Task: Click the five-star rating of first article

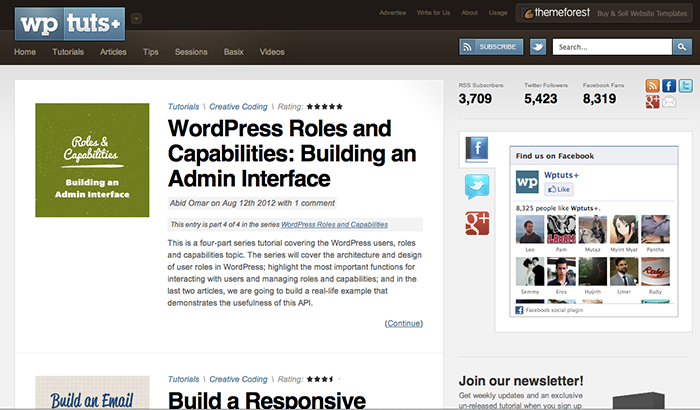Action: [325, 105]
